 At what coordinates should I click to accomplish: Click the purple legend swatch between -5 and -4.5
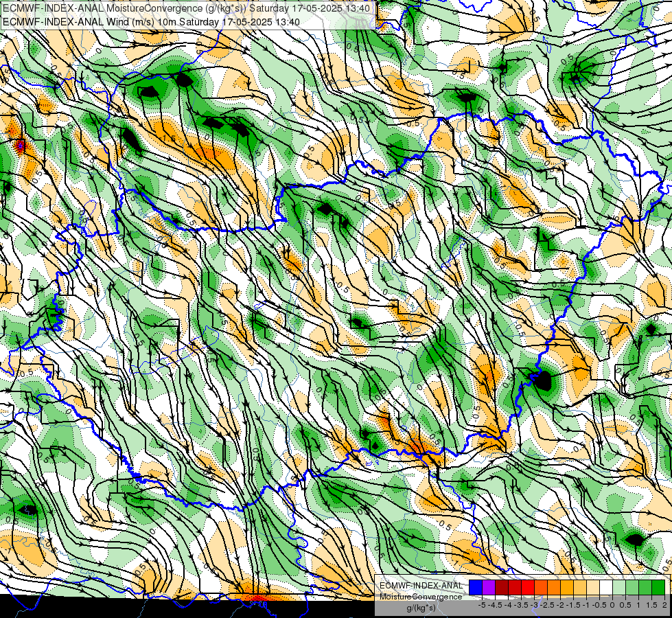[x=489, y=588]
